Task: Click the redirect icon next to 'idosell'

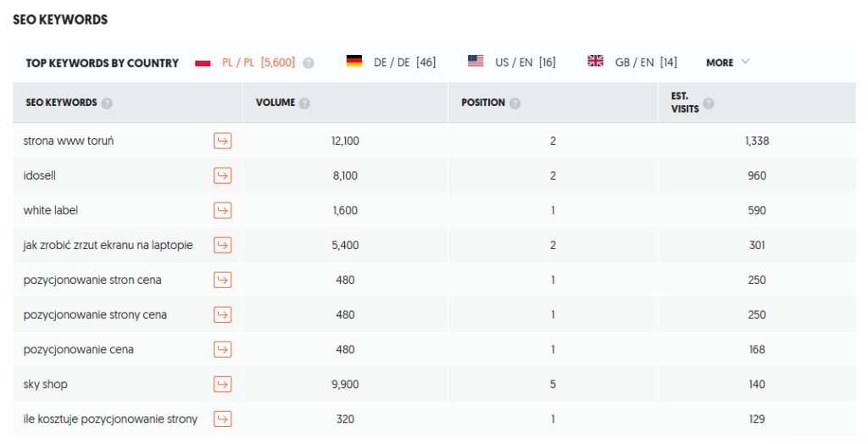Action: [x=222, y=175]
